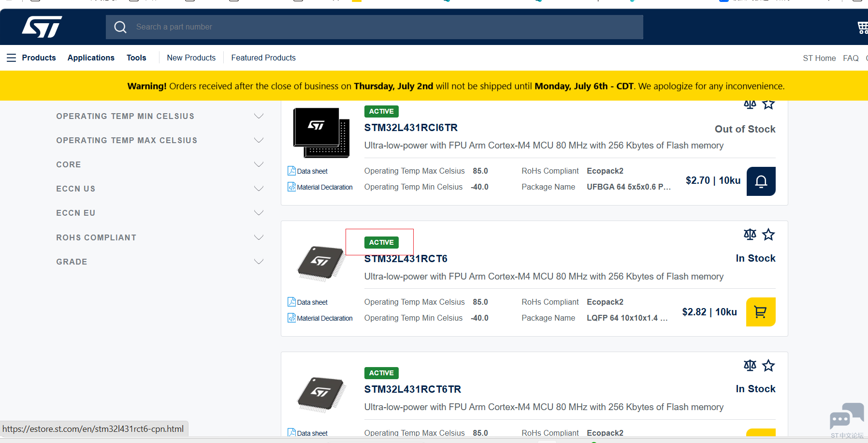This screenshot has height=443, width=868.
Task: Open ST Home link
Action: tap(819, 59)
